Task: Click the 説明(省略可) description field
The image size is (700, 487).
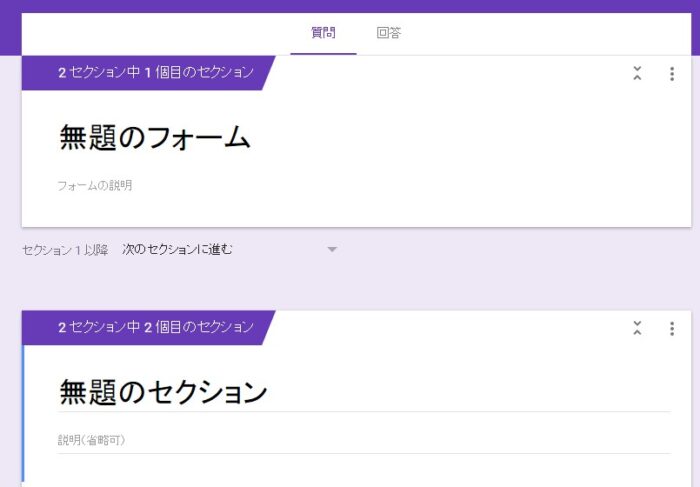Action: click(x=364, y=440)
